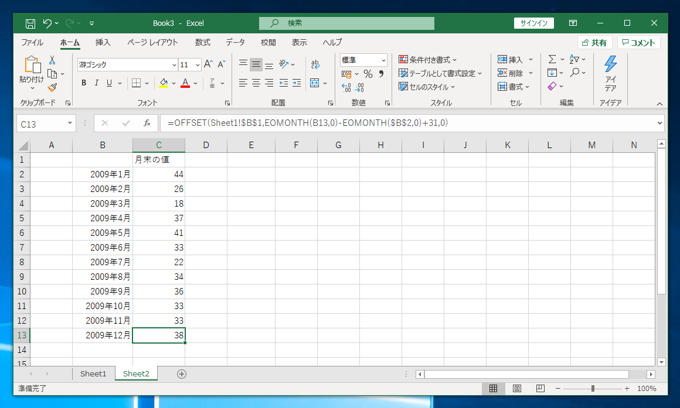
Task: Apply red font color A
Action: point(185,83)
